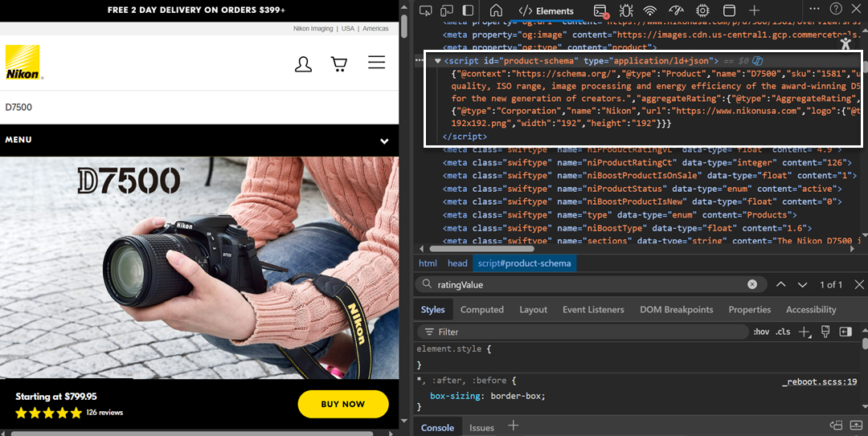Open DevTools help question mark
This screenshot has height=436, width=868.
tap(836, 8)
